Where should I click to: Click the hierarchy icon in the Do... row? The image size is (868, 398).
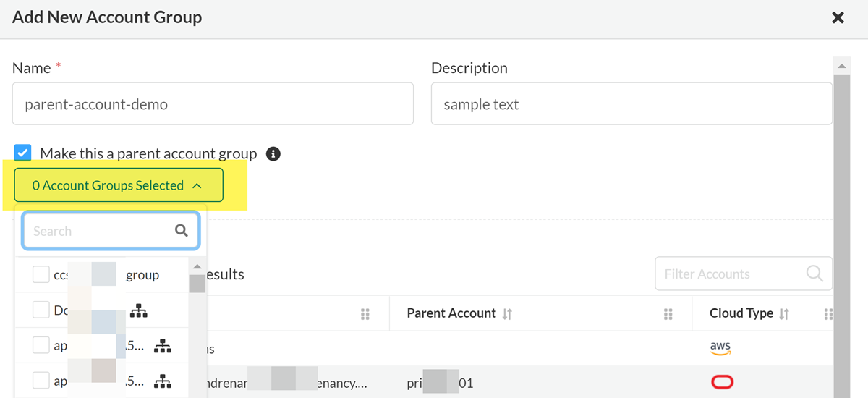pos(139,310)
